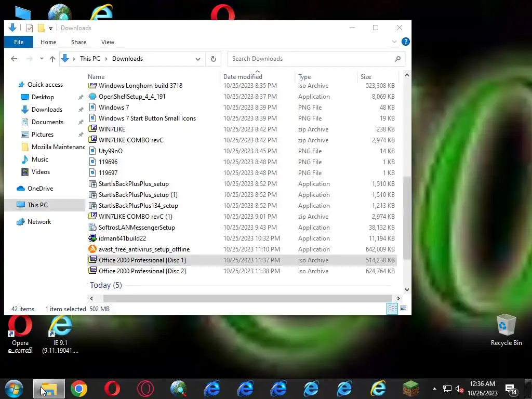Viewport: 532px width, 399px height.
Task: Select OneDrive in navigation pane
Action: point(40,188)
